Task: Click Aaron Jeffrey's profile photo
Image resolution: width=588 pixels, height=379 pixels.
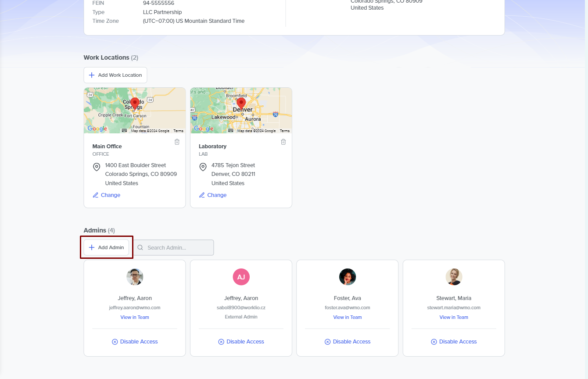Action: coord(135,277)
